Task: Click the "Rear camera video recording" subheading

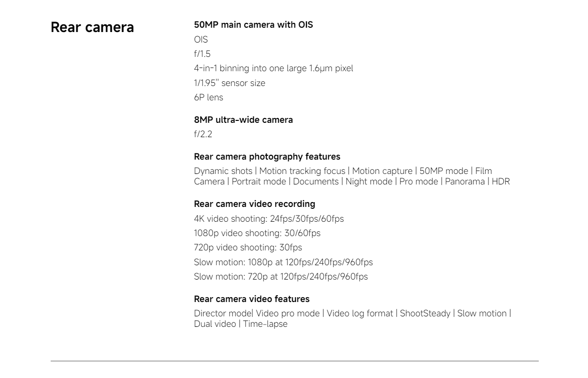Action: pyautogui.click(x=254, y=204)
